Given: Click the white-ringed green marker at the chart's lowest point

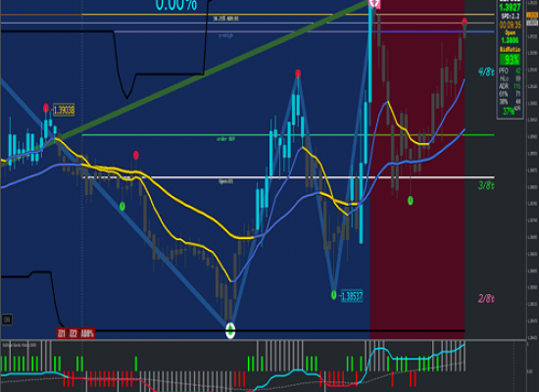Looking at the screenshot, I should [230, 331].
